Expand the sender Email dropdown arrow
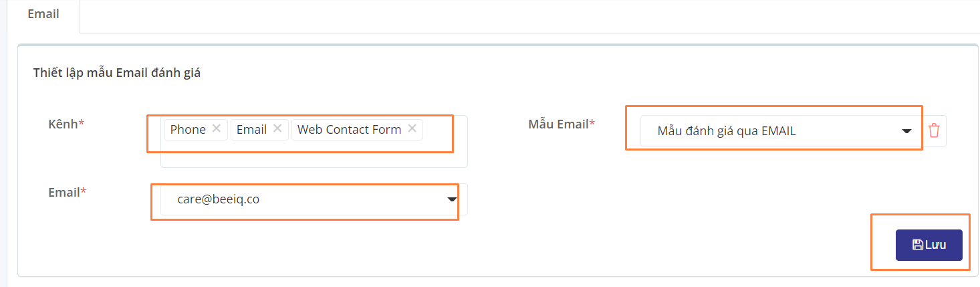This screenshot has height=287, width=980. pyautogui.click(x=452, y=199)
